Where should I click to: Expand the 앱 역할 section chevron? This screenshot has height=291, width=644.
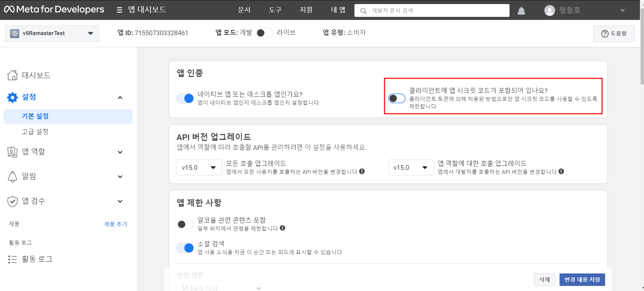[120, 152]
